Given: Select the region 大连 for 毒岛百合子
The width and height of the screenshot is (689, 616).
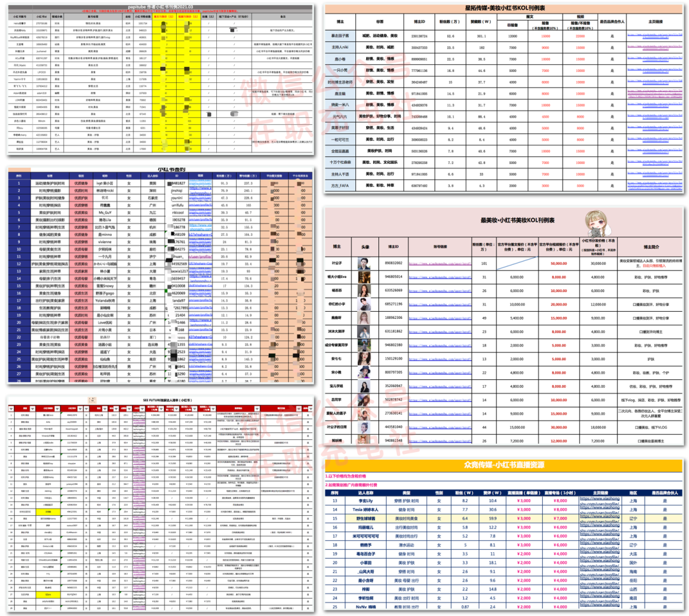Looking at the screenshot, I should (633, 554).
